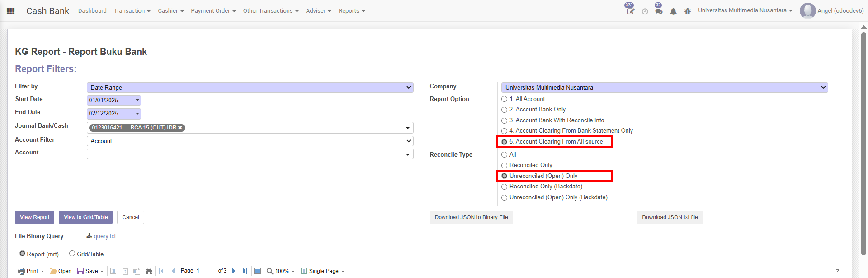Image resolution: width=868 pixels, height=278 pixels.
Task: Open the Cashier menu
Action: tap(170, 11)
